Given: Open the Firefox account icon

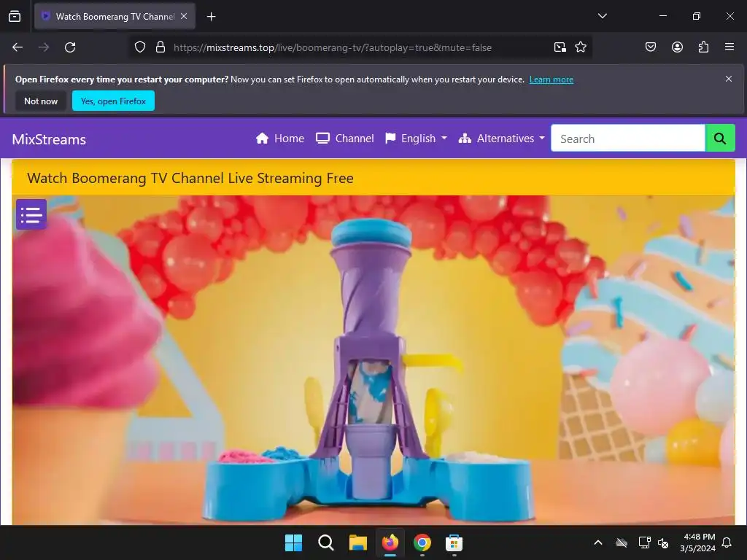Looking at the screenshot, I should tap(677, 47).
